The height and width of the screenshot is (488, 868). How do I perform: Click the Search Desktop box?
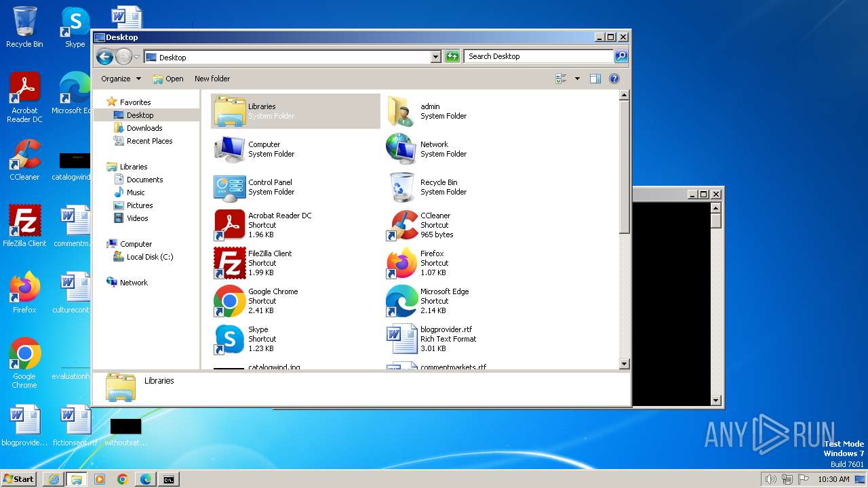[x=539, y=56]
